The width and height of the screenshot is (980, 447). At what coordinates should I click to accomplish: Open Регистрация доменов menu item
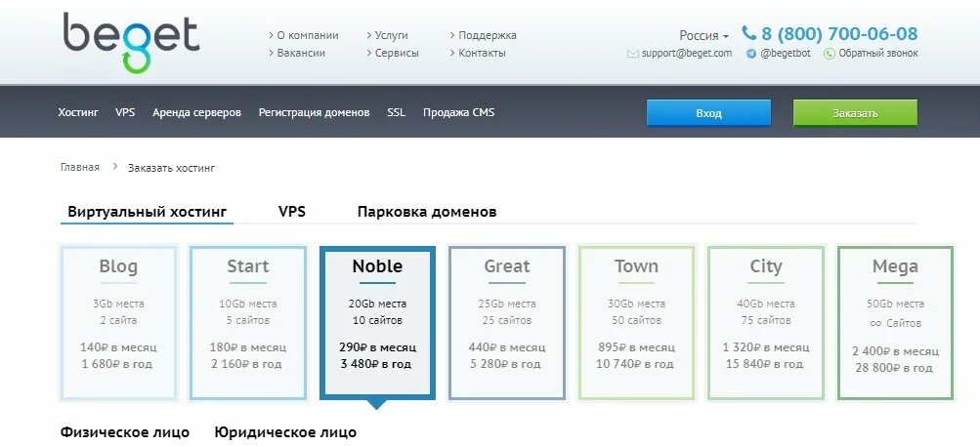[315, 112]
